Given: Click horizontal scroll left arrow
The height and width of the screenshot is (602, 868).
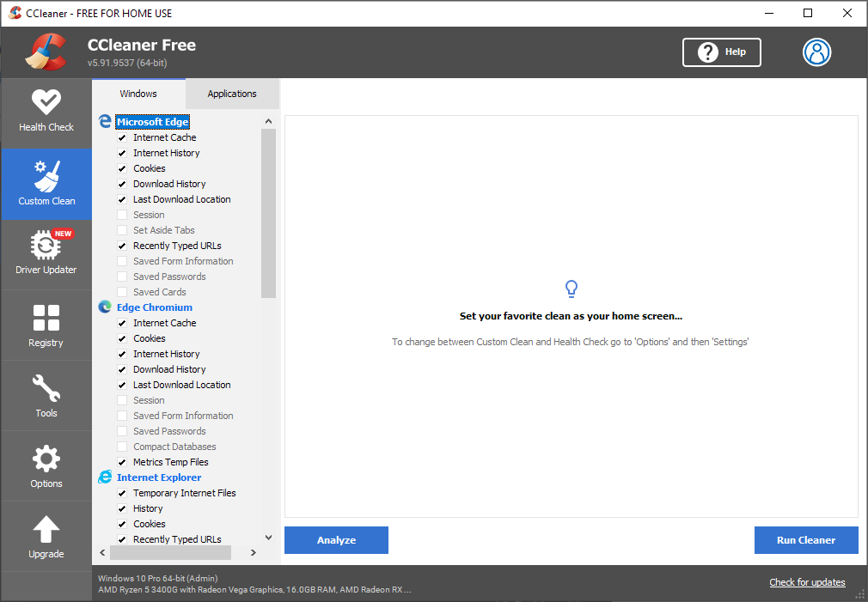Looking at the screenshot, I should [102, 552].
